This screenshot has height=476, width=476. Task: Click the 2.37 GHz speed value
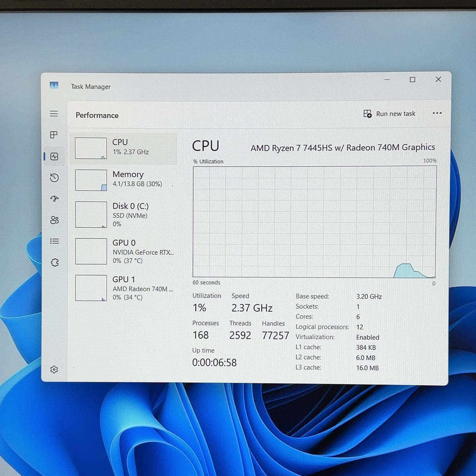click(252, 308)
